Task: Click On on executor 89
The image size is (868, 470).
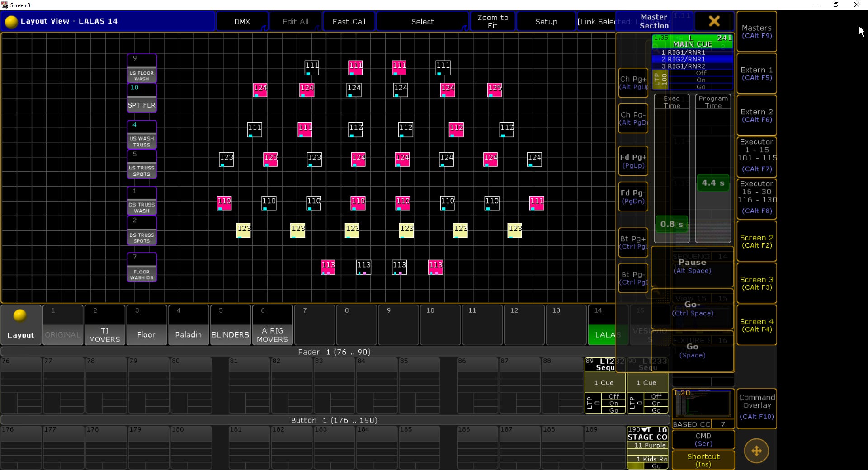Action: (x=613, y=404)
